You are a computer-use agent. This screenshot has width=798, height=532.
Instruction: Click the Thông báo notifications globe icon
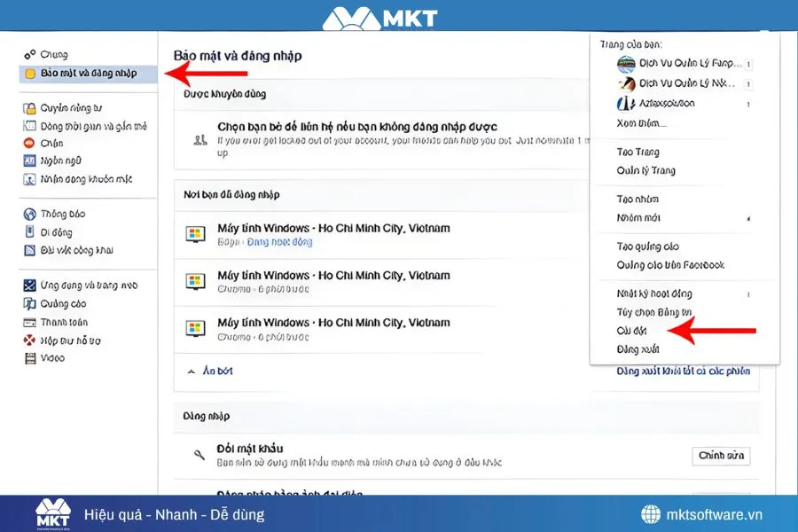click(x=28, y=213)
